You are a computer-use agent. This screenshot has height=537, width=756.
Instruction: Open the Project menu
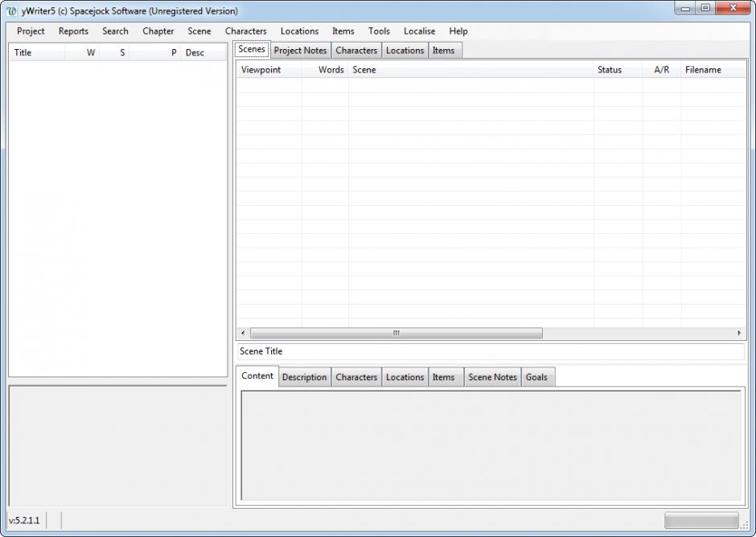coord(31,31)
